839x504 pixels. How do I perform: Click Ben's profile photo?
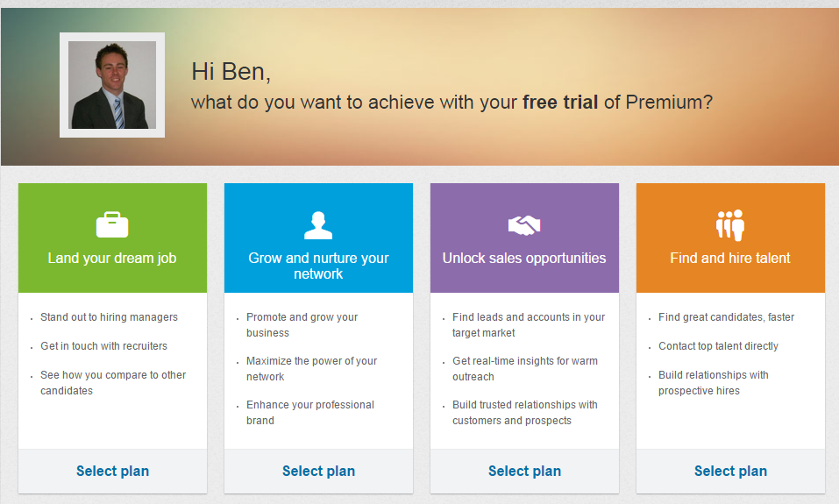click(112, 85)
